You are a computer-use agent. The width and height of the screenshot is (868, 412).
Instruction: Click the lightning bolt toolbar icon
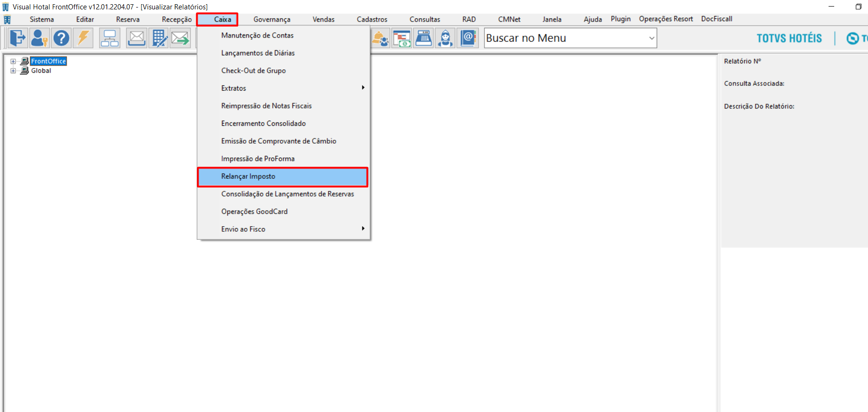click(83, 38)
